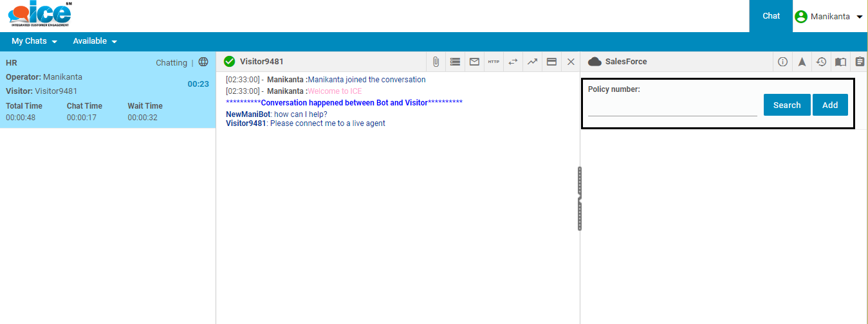Open the chat history clock icon
868x324 pixels.
pos(821,62)
